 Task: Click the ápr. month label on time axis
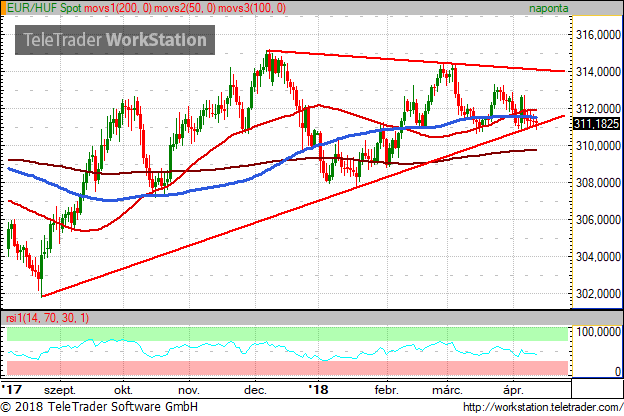click(513, 390)
